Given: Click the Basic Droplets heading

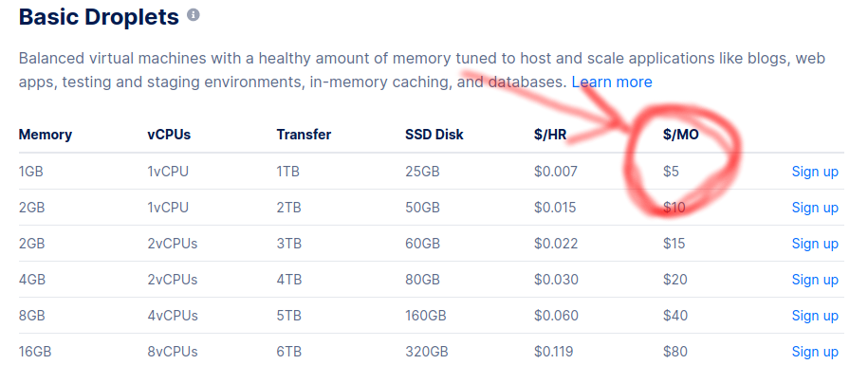Looking at the screenshot, I should point(99,17).
